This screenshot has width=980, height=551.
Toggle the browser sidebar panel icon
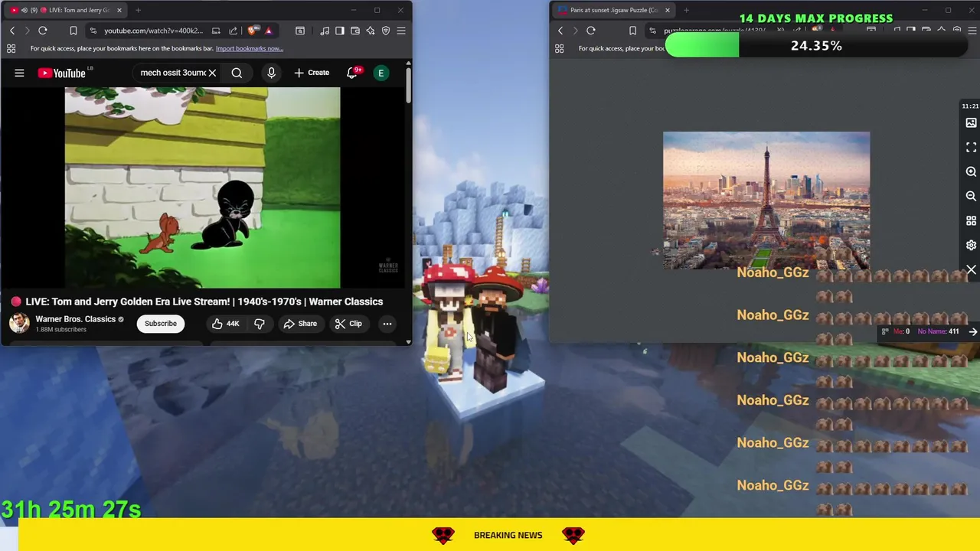[x=340, y=31]
